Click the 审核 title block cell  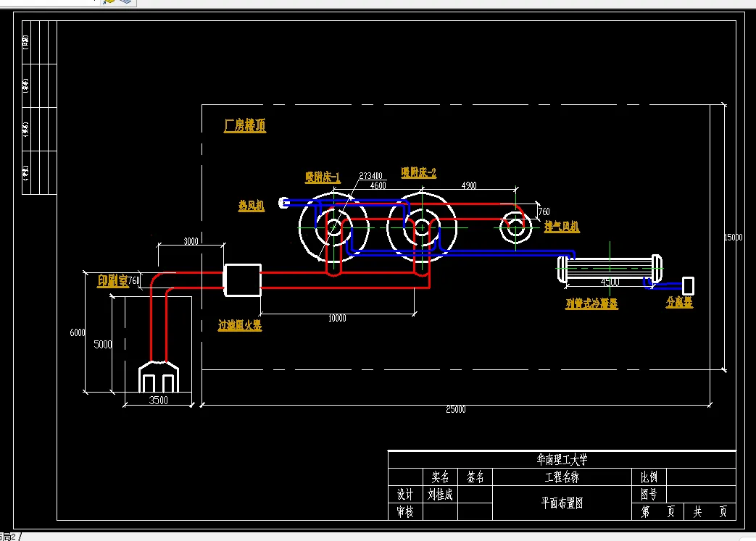point(405,511)
